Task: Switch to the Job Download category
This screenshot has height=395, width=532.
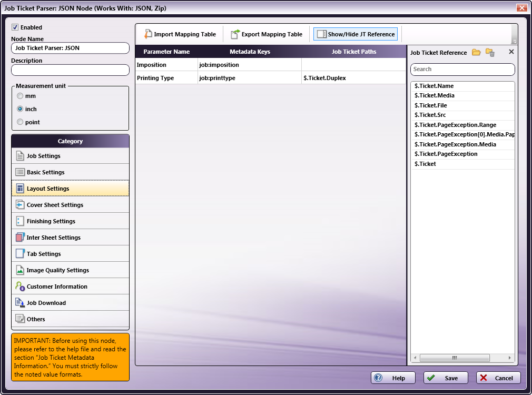Action: coord(70,302)
